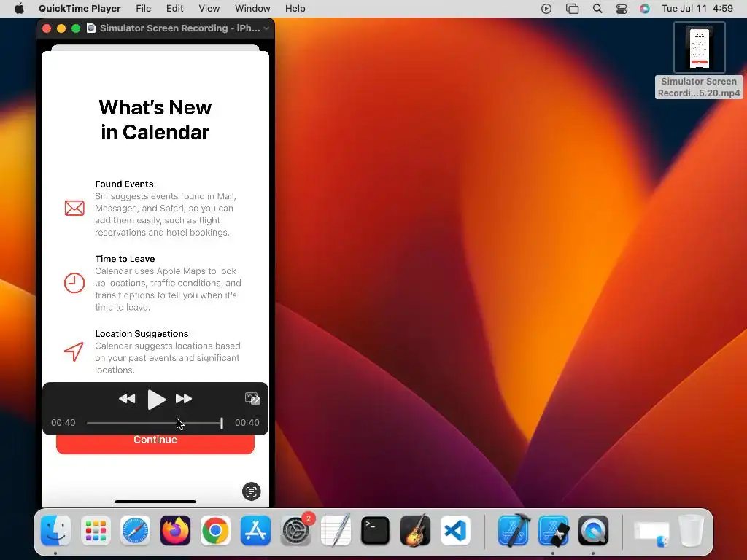
Task: Click QuickTime Player in the Dock
Action: tap(593, 531)
